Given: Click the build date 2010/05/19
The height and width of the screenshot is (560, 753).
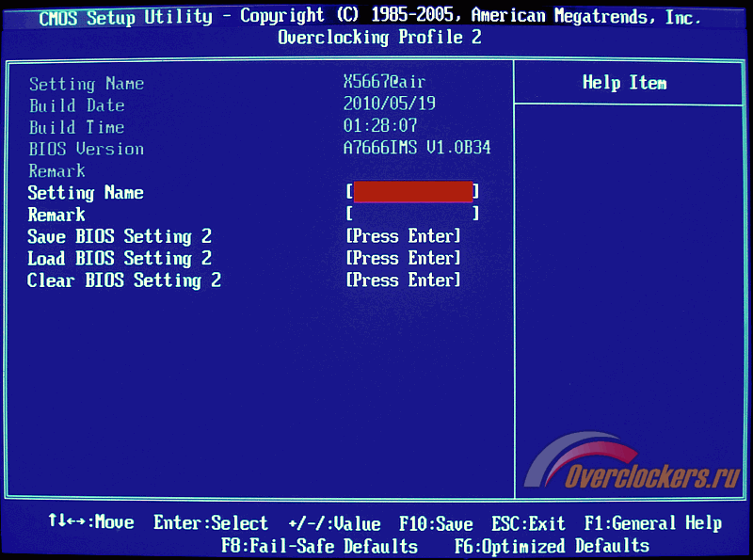Looking at the screenshot, I should (x=390, y=104).
